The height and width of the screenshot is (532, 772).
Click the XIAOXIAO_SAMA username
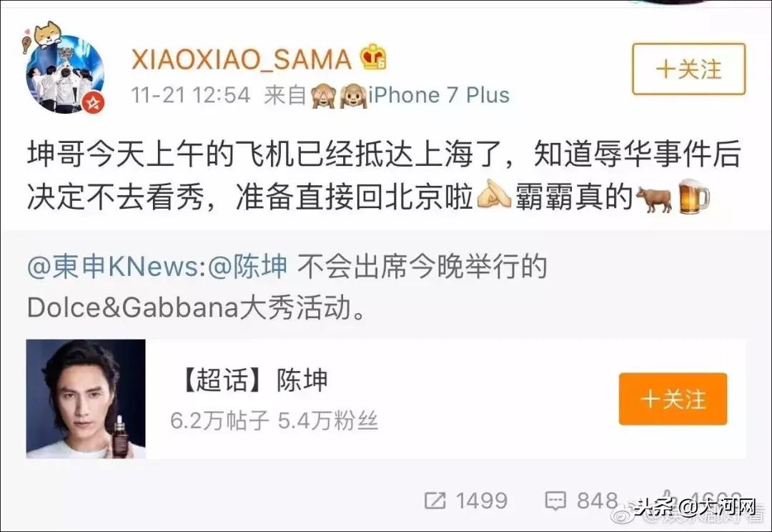[242, 59]
